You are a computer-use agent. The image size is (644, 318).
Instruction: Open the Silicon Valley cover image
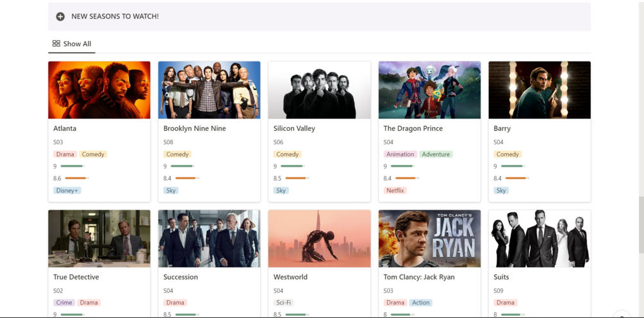320,90
